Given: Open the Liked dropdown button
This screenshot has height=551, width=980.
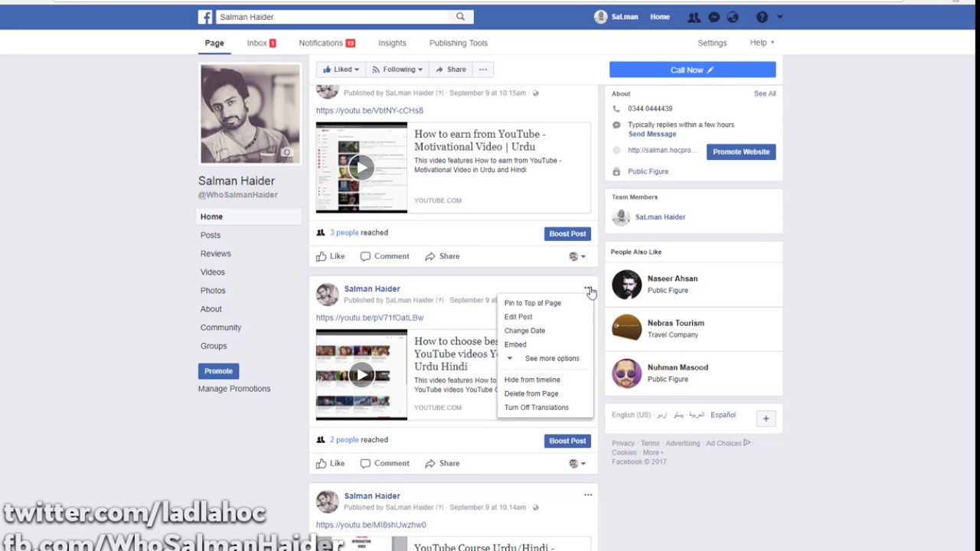Looking at the screenshot, I should tap(341, 70).
